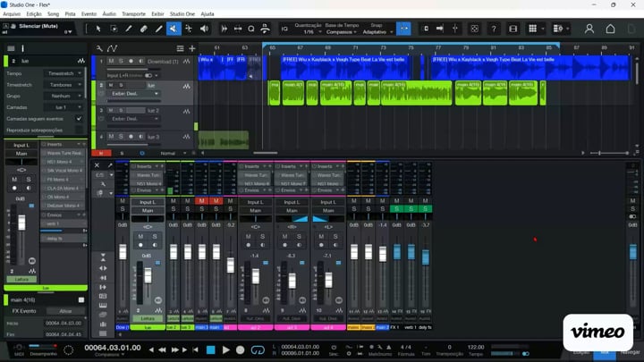The height and width of the screenshot is (362, 644).
Task: Open the grid view toolbar icon
Action: pyautogui.click(x=533, y=29)
